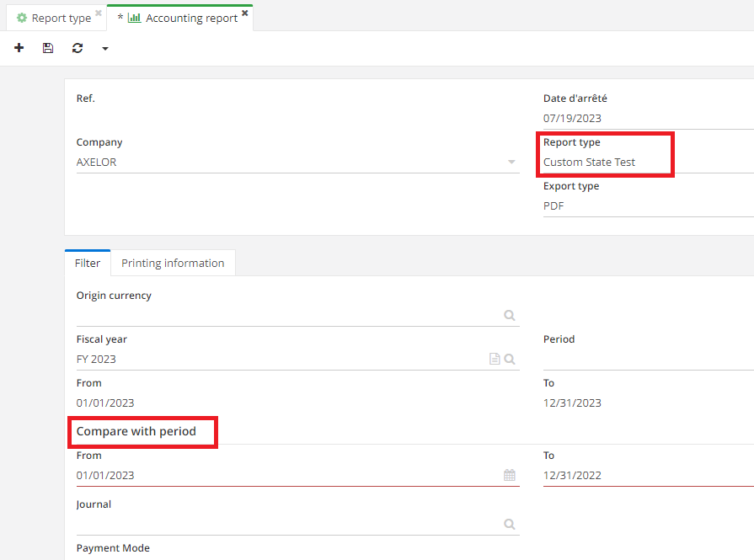Close the Accounting report tab
Image resolution: width=754 pixels, height=560 pixels.
pyautogui.click(x=245, y=13)
